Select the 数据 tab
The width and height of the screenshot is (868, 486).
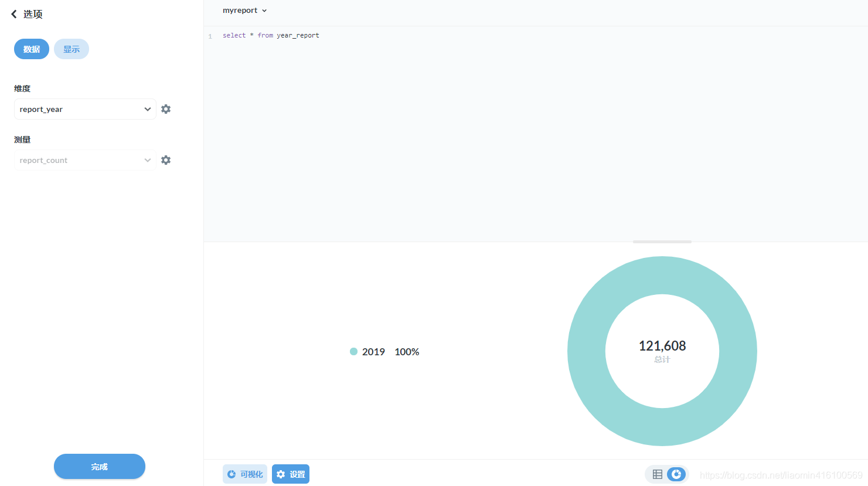click(x=32, y=49)
